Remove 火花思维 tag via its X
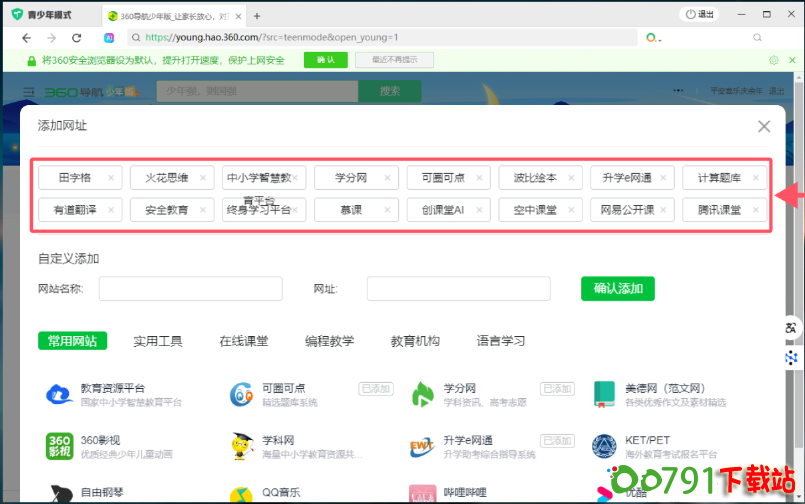The height and width of the screenshot is (504, 805). [203, 178]
